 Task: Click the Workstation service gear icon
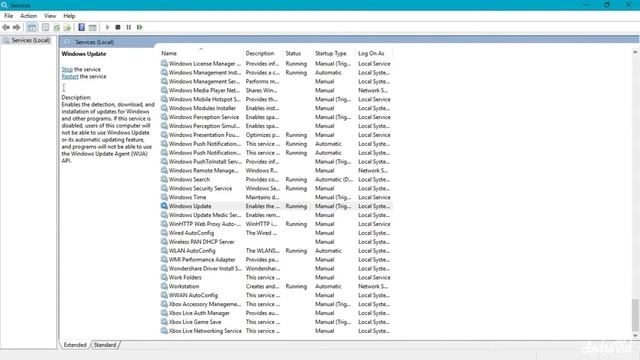[164, 286]
